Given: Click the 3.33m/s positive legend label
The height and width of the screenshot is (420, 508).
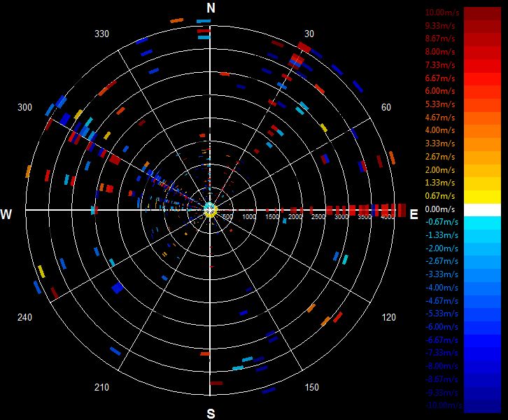Looking at the screenshot, I should coord(440,143).
